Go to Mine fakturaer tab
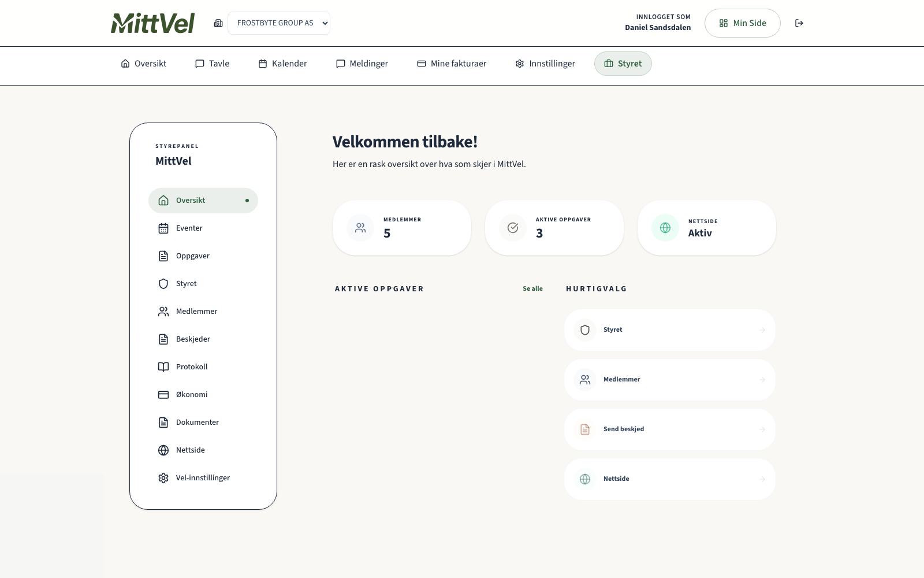924x578 pixels. click(452, 64)
